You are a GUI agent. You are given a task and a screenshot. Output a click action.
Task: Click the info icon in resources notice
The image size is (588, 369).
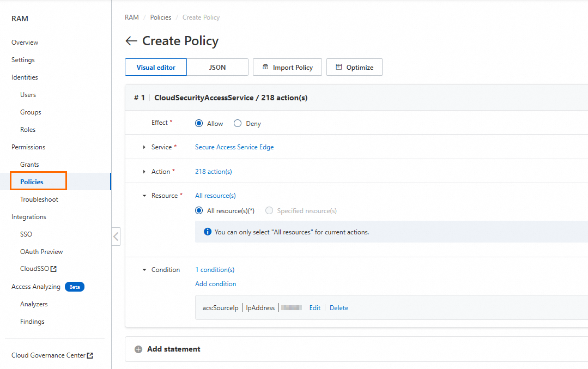[207, 232]
